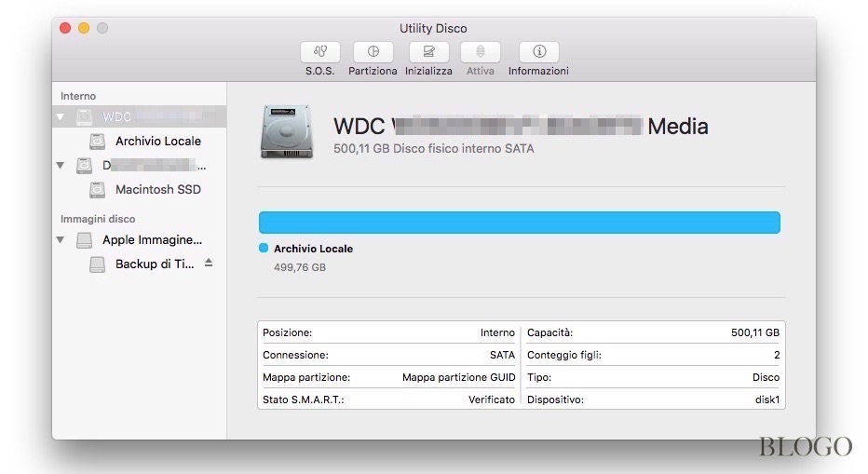The image size is (868, 474).
Task: Click the Immagini disco section header
Action: coord(98,219)
